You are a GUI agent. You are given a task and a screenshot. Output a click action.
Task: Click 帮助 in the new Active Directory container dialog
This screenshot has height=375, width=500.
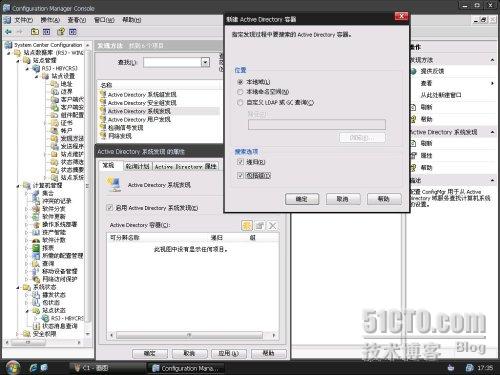pyautogui.click(x=384, y=199)
